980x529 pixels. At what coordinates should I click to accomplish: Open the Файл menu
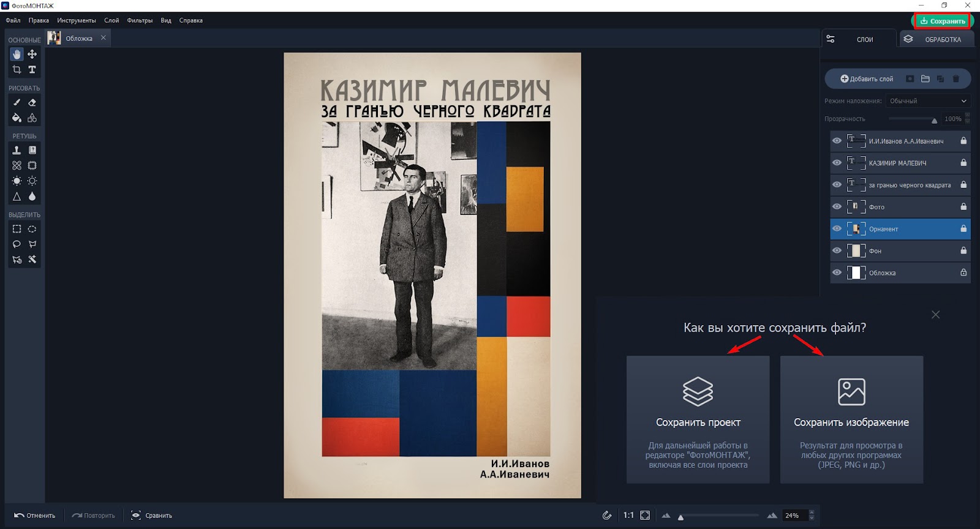click(x=13, y=21)
